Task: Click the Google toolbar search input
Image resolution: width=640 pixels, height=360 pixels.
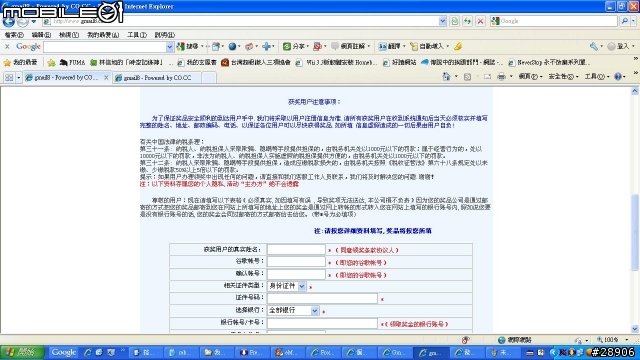Action: 105,47
